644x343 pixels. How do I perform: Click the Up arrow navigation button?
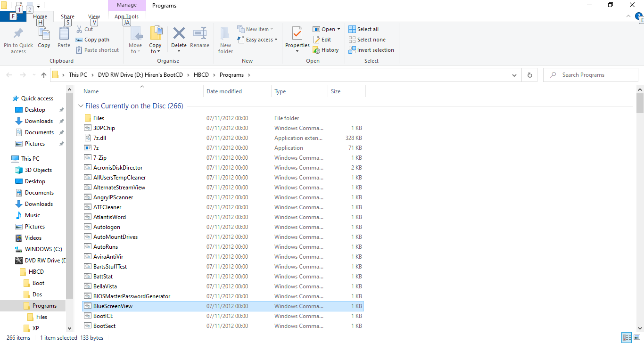coord(44,75)
